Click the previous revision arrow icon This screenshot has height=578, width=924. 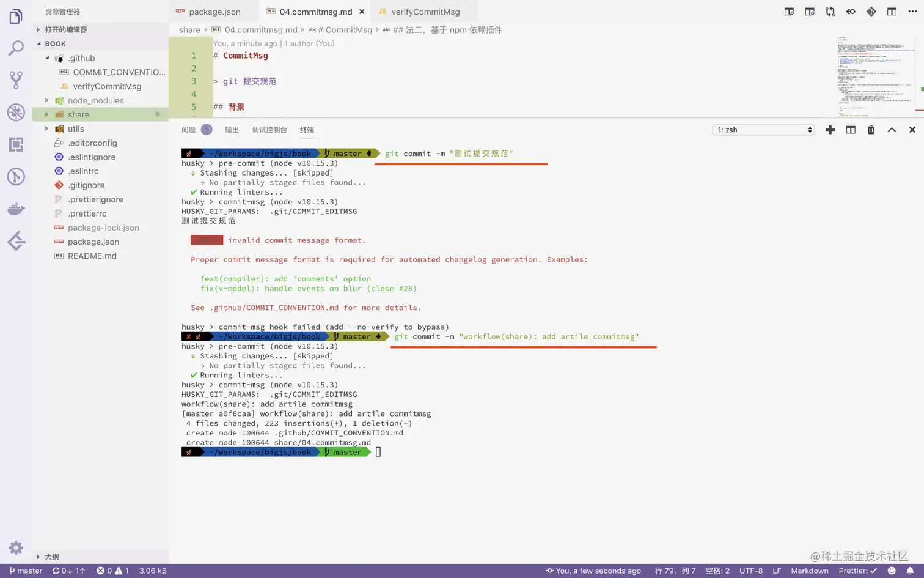tap(851, 12)
